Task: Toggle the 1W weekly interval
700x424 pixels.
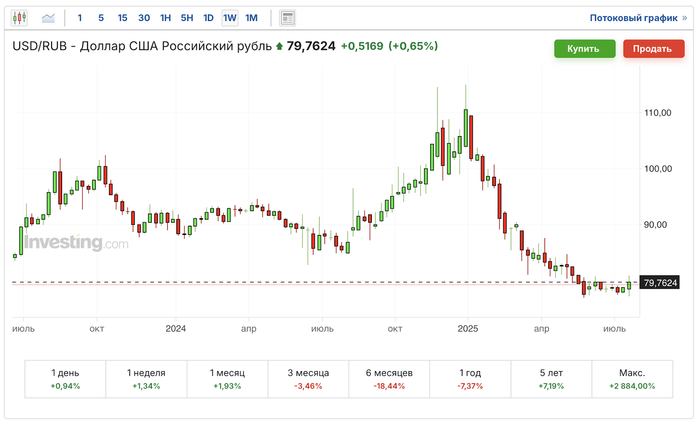Action: [230, 18]
